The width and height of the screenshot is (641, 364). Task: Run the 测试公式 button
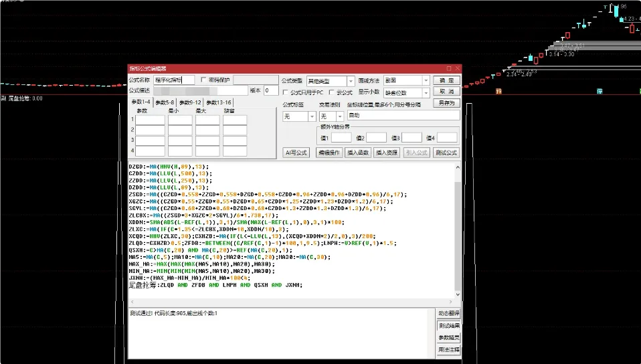pos(446,153)
